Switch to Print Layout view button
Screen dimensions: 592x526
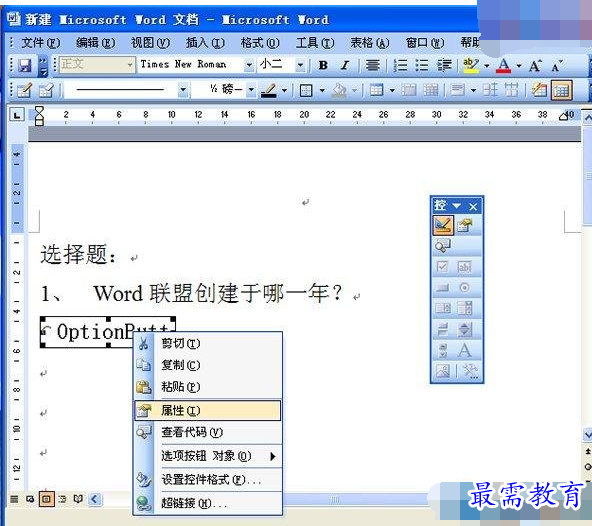click(46, 499)
